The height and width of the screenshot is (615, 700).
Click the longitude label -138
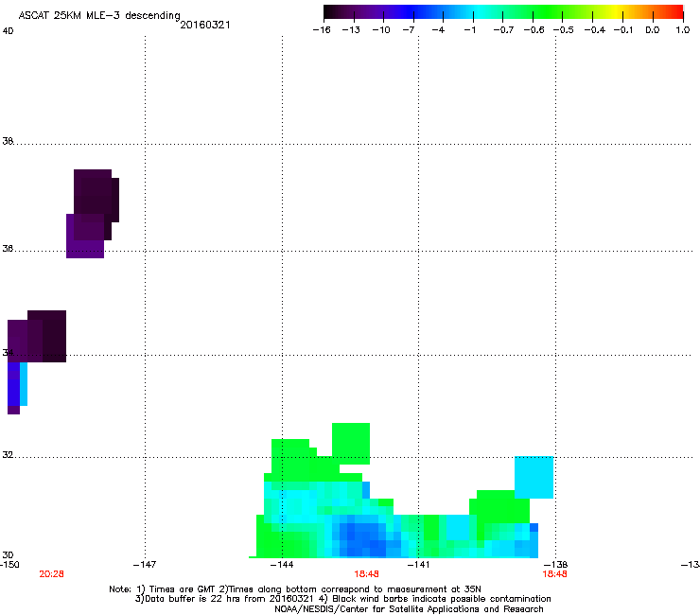[x=555, y=565]
